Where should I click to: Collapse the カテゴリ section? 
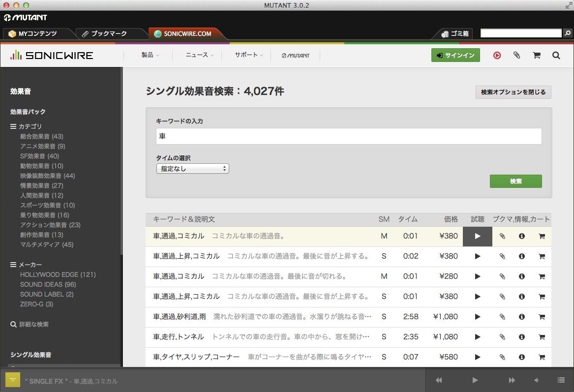tap(26, 126)
